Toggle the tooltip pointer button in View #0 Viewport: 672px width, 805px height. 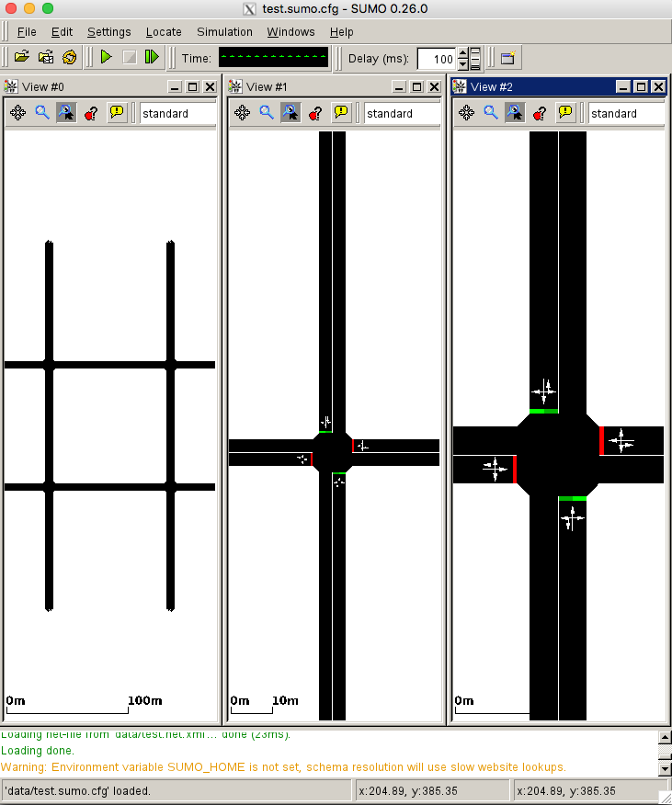tap(66, 113)
